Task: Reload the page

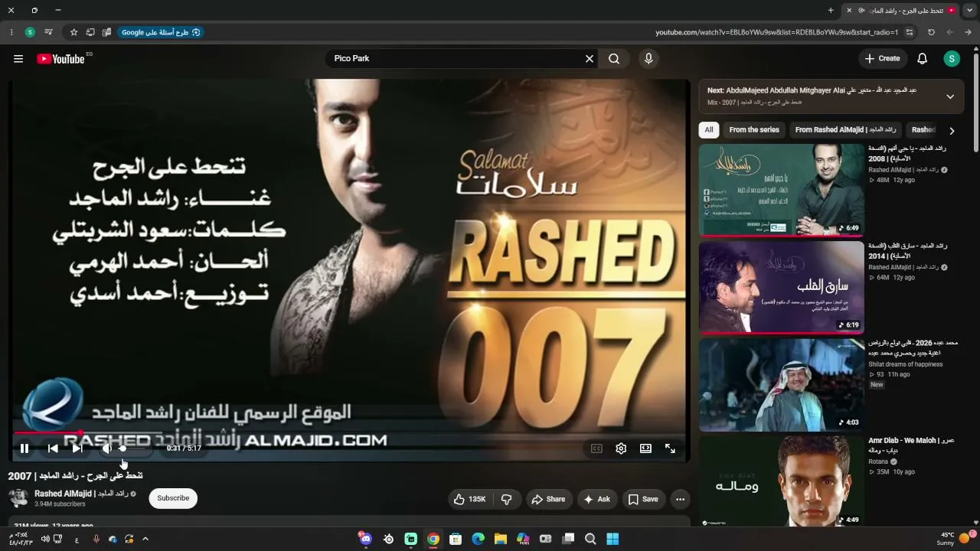Action: [x=931, y=32]
